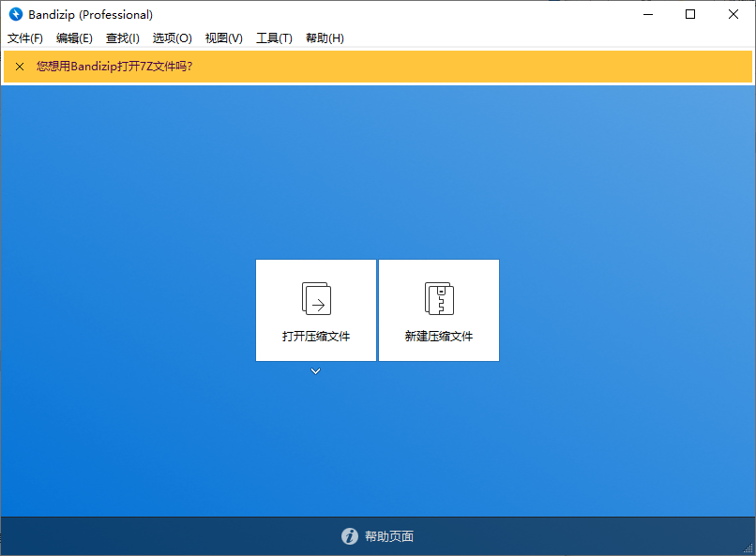Dismiss the yellow 7Z notification bar

20,67
